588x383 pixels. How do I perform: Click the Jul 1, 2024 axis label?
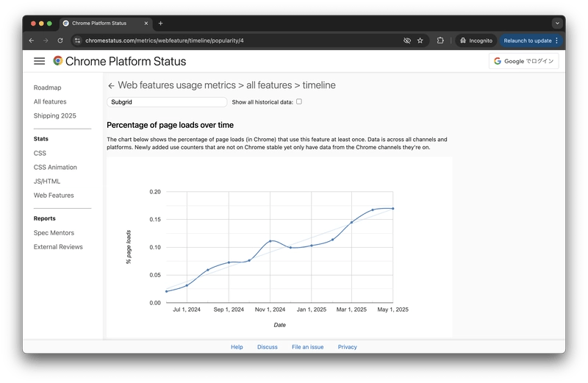pos(187,309)
